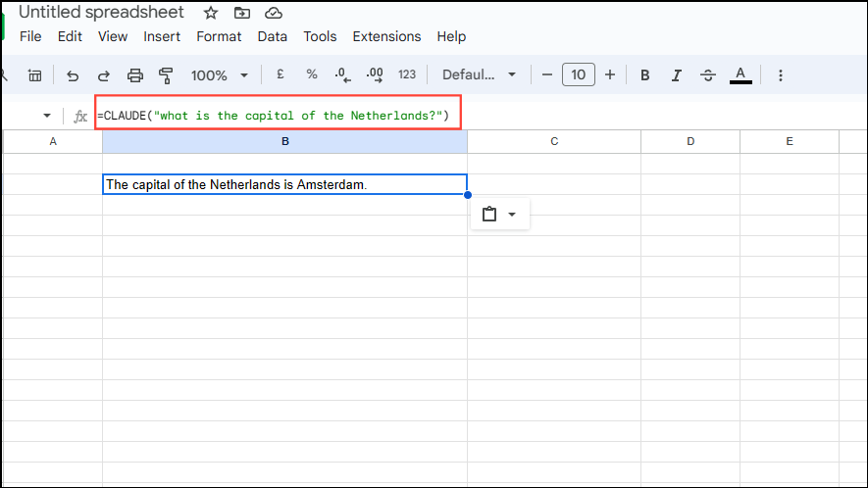Format as currency with pound icon
Image resolution: width=868 pixels, height=488 pixels.
click(x=281, y=74)
